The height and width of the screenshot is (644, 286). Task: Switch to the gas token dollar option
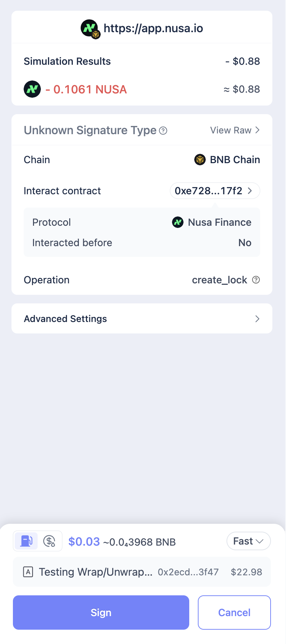click(49, 541)
